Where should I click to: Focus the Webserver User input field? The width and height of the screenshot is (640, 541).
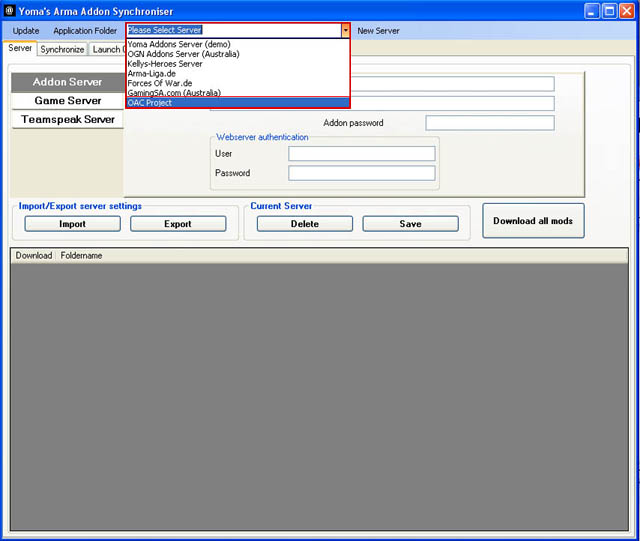pos(362,154)
